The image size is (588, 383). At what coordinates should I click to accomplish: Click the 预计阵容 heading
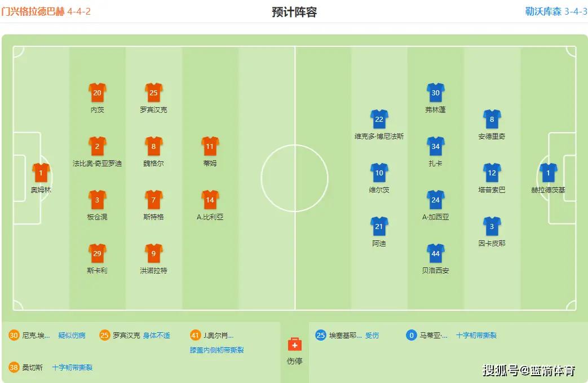coord(294,12)
